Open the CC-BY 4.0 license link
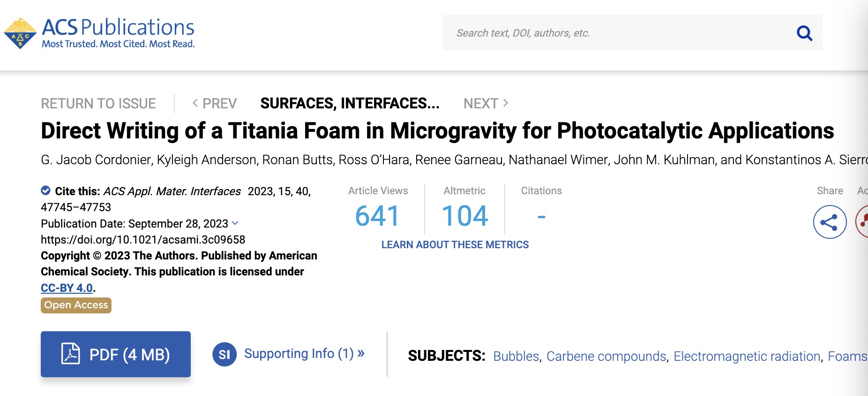This screenshot has width=868, height=396. (x=67, y=288)
